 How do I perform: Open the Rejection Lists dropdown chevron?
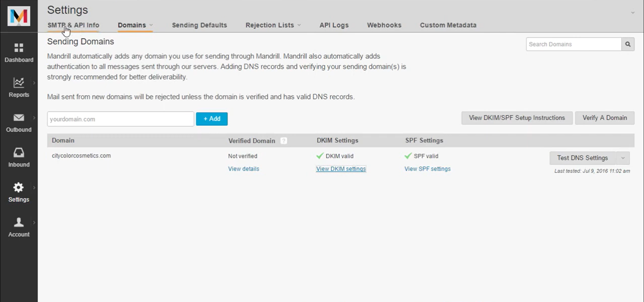[x=299, y=25]
